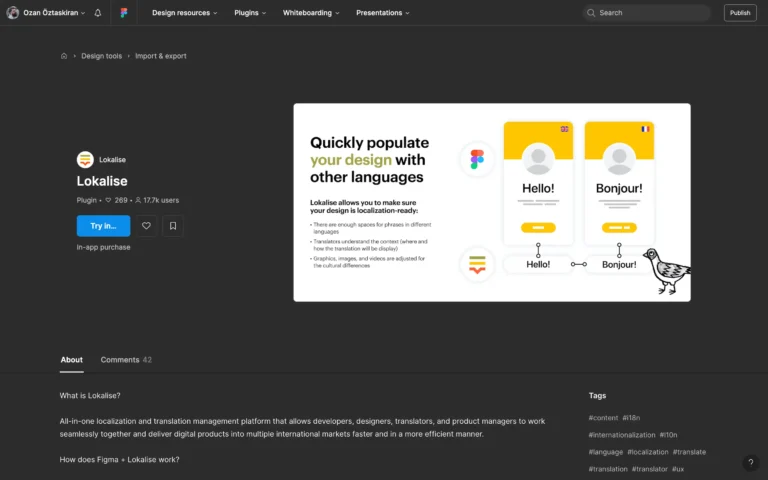Open the plugin preview image
The width and height of the screenshot is (768, 480).
[x=492, y=202]
